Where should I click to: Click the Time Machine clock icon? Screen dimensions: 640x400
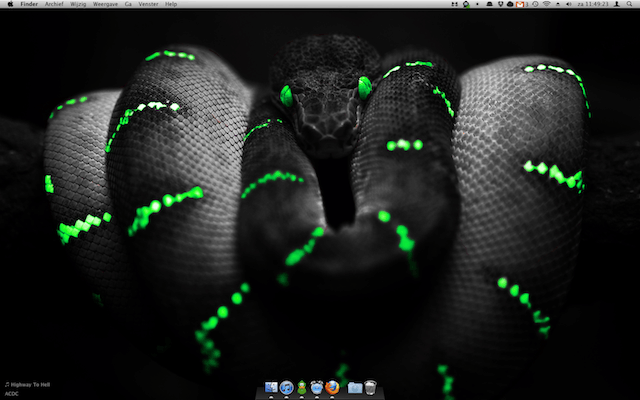pos(535,4)
